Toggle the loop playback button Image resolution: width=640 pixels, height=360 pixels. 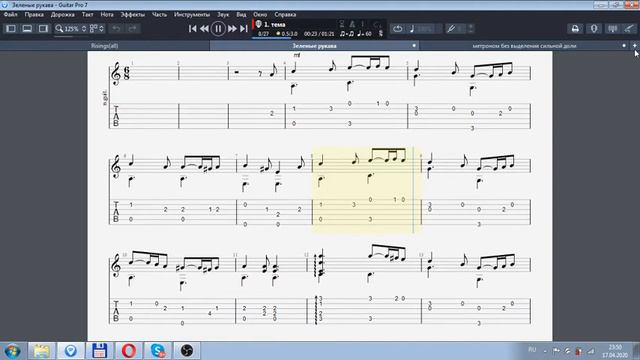tap(398, 29)
